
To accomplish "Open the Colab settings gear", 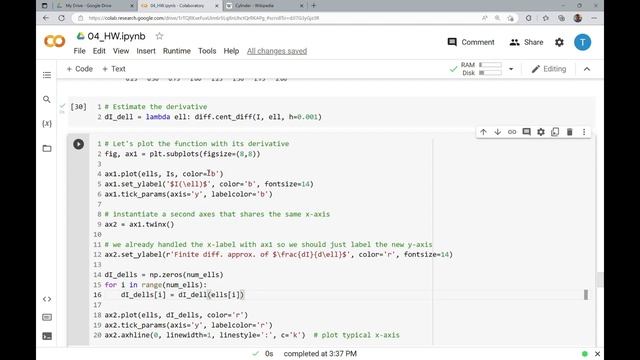I will tap(559, 42).
